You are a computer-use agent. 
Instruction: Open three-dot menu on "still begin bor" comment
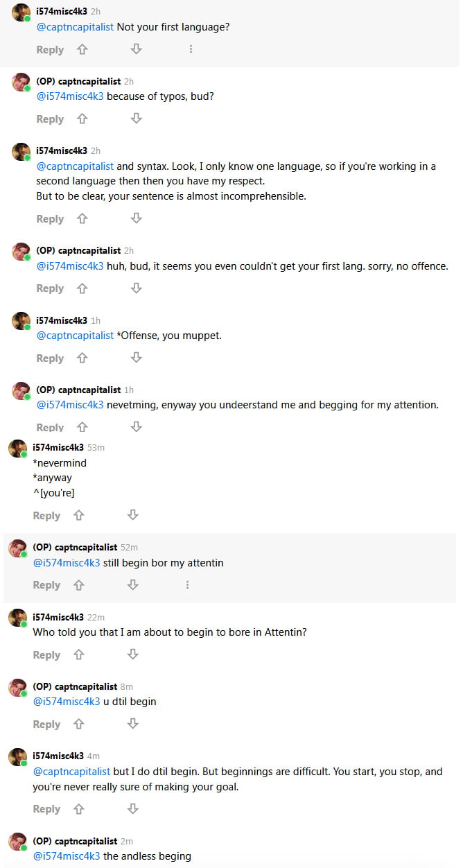point(187,585)
